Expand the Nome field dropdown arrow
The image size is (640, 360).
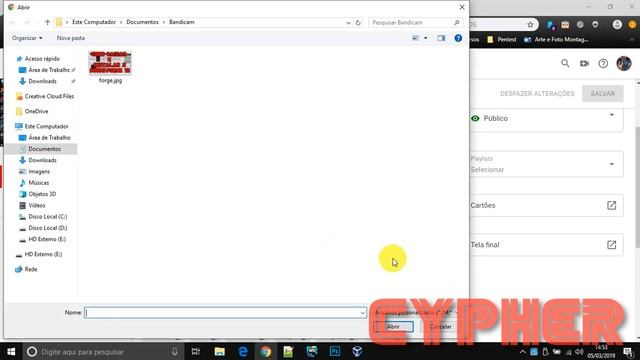(x=362, y=313)
